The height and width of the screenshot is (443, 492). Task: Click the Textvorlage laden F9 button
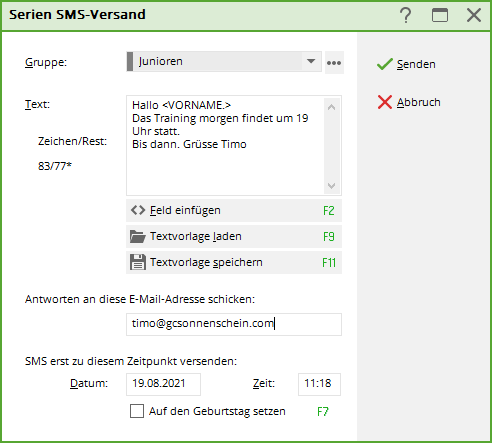[234, 236]
